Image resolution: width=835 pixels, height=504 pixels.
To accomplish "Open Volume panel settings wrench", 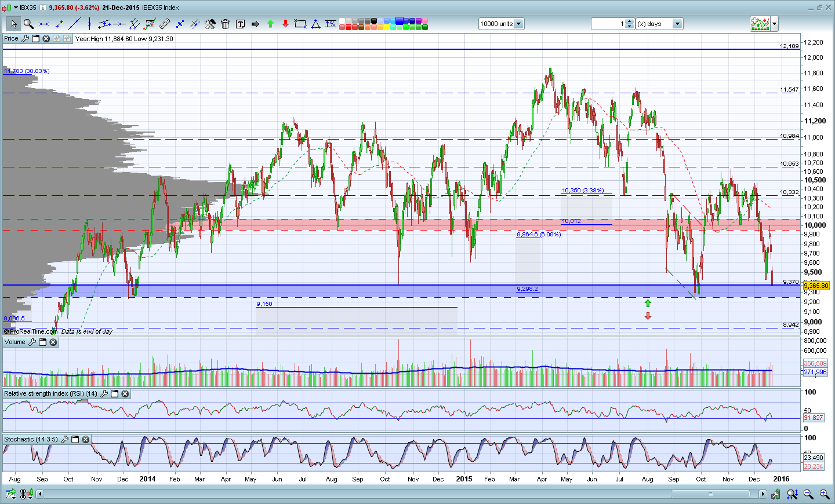I will (x=32, y=342).
